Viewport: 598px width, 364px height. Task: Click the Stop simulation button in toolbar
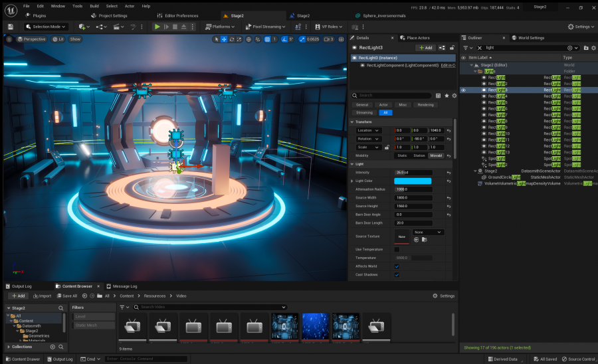point(175,27)
